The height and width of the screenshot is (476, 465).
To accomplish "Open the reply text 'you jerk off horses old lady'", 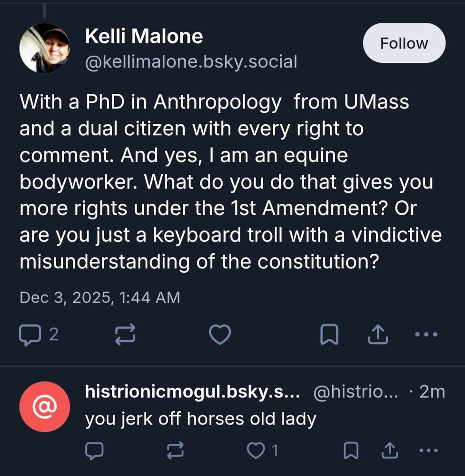I will point(200,419).
